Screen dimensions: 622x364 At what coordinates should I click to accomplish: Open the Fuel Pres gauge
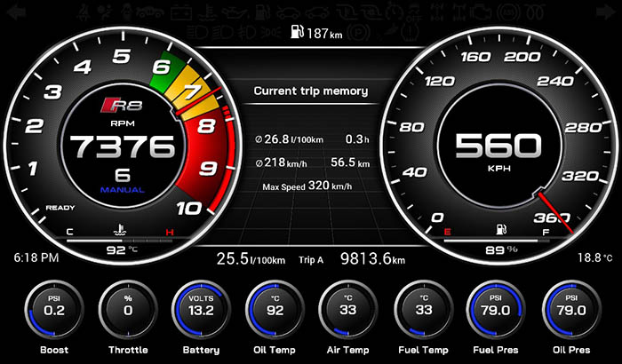pos(496,310)
